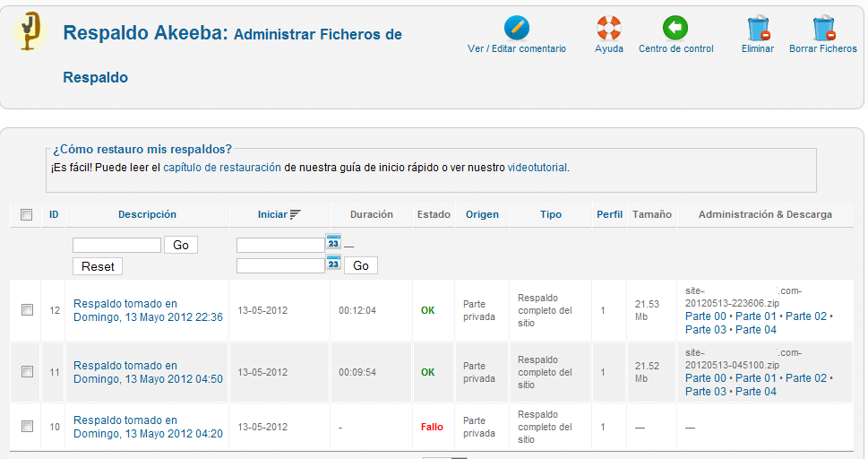Download Parte 02 of backup 223606.zip
The image size is (868, 459).
(806, 316)
